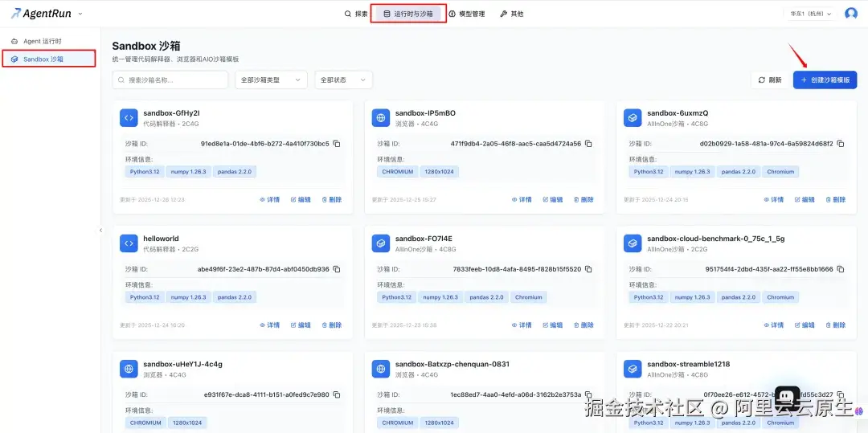
Task: Copy the sandbox-FO7I4E sandbox ID
Action: [x=588, y=269]
